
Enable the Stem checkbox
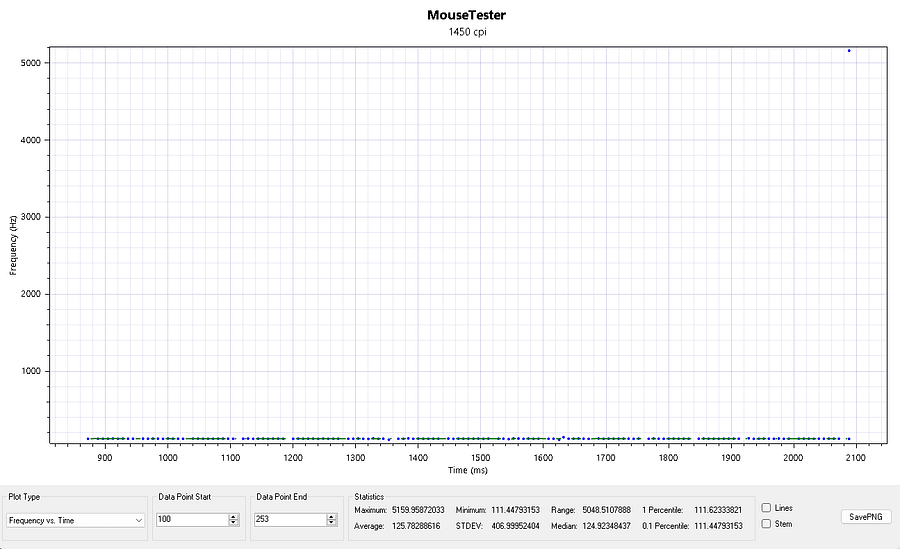[766, 524]
